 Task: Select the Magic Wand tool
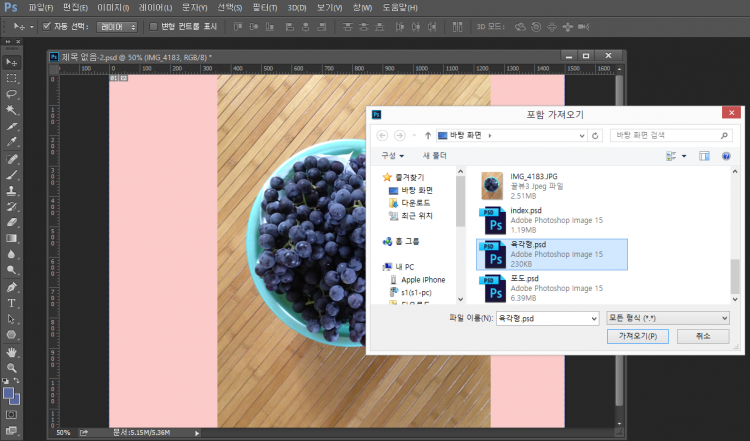pos(12,110)
